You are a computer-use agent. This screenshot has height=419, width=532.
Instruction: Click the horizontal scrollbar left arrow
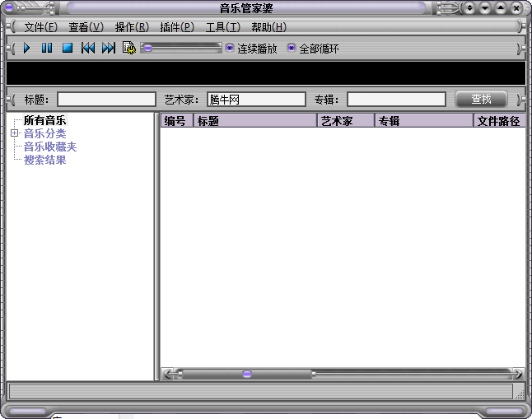[x=168, y=374]
